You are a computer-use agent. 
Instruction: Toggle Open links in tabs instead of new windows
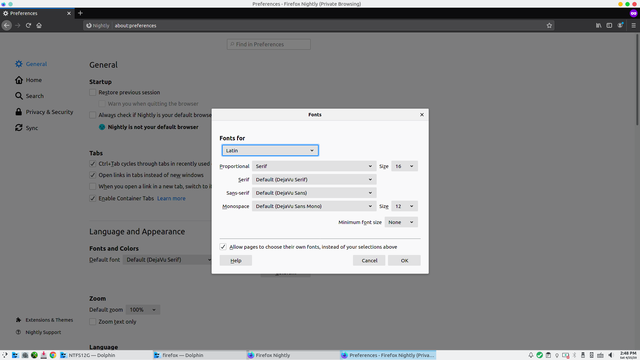(93, 175)
